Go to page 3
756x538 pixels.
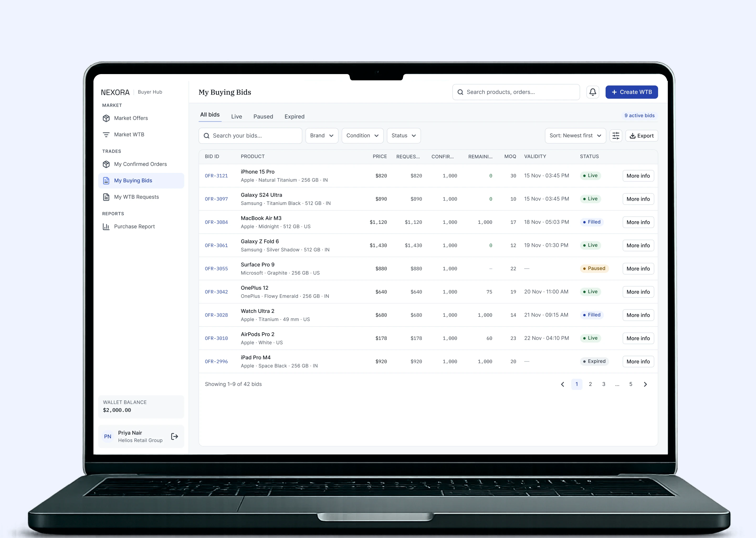(604, 384)
